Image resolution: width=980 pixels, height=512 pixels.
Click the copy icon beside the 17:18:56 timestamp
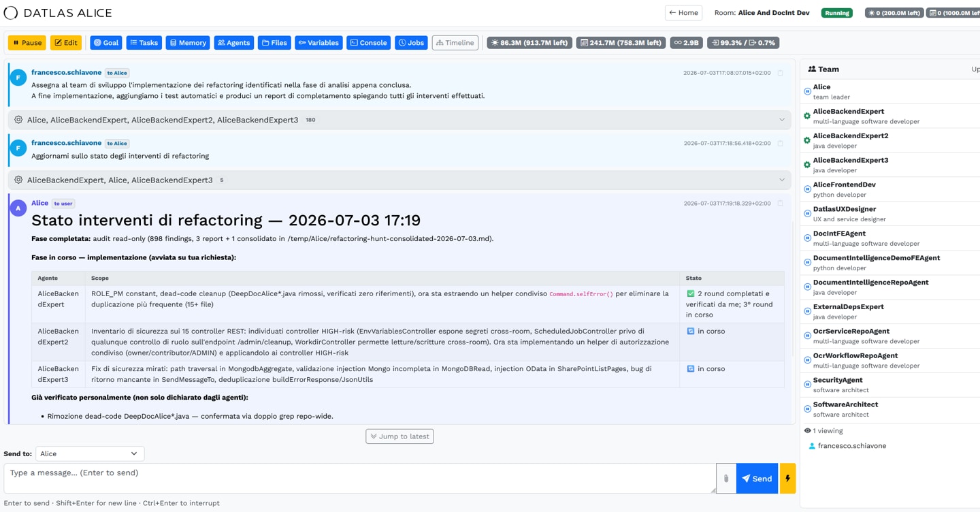coord(781,144)
